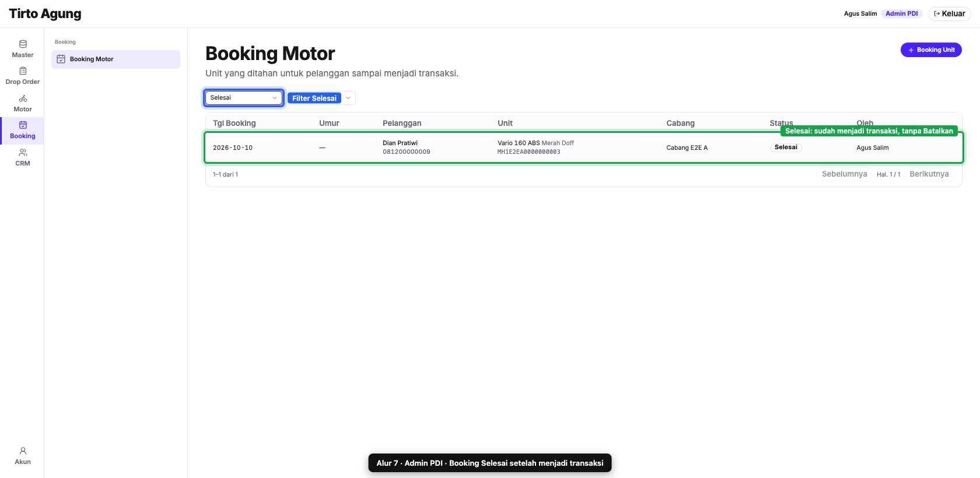The height and width of the screenshot is (478, 980).
Task: Click the Agus Salim username in header
Action: [x=860, y=13]
